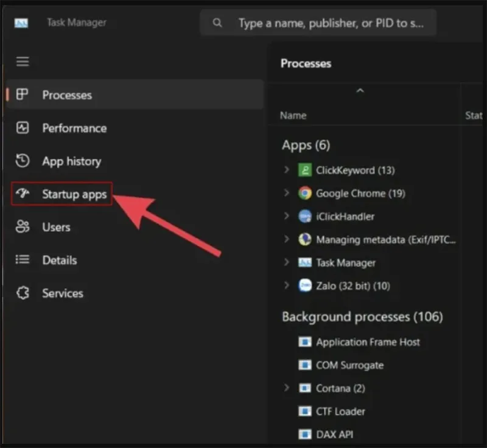
Task: Select the Zalo (32 bit) (10) row text
Action: 353,285
